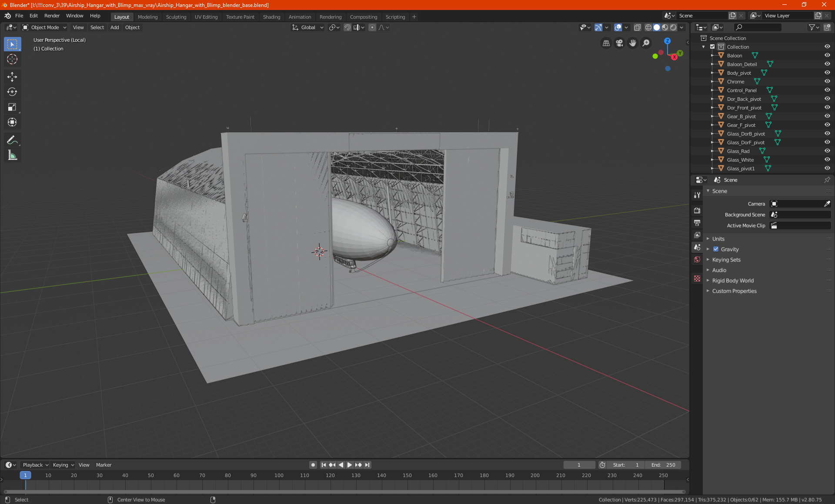Choose the Measure tool
Image resolution: width=835 pixels, height=504 pixels.
(12, 155)
